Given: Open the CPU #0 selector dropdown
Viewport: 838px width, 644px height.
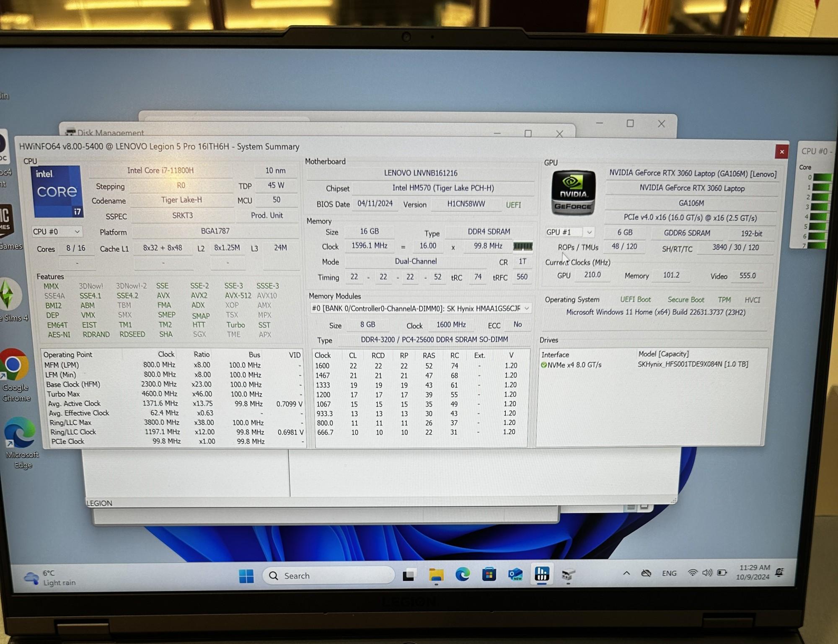Looking at the screenshot, I should [57, 232].
